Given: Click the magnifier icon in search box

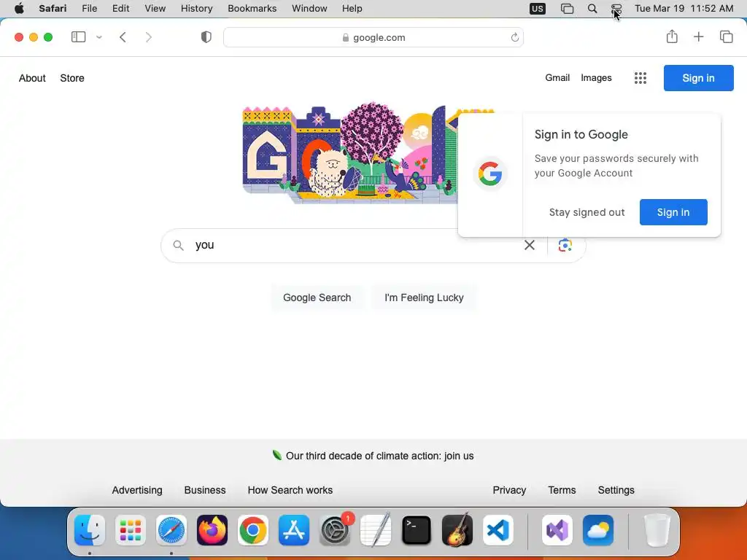Looking at the screenshot, I should pos(178,245).
